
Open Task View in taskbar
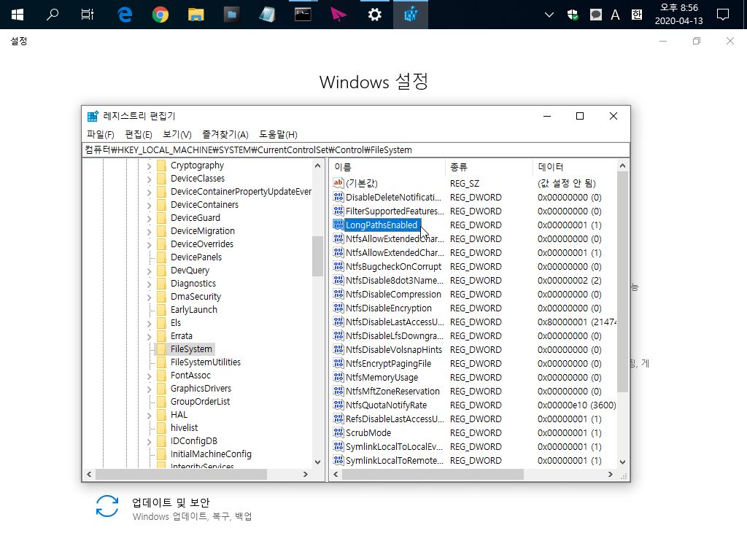[88, 15]
